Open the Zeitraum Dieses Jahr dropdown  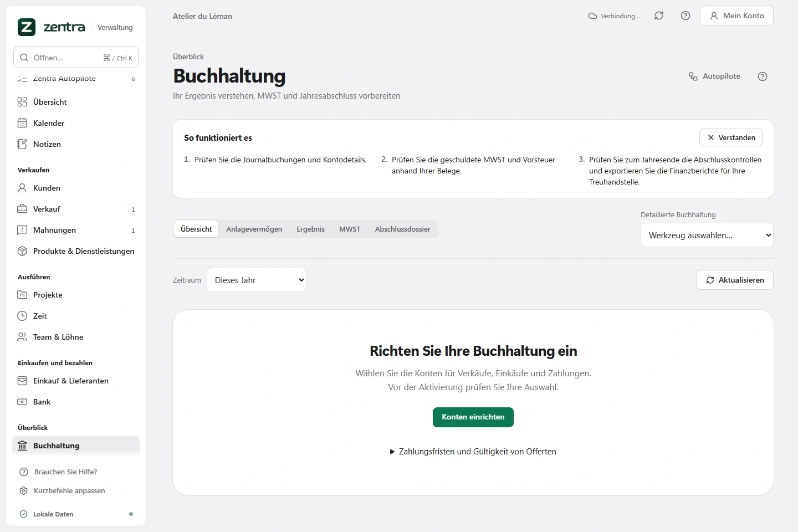[257, 280]
